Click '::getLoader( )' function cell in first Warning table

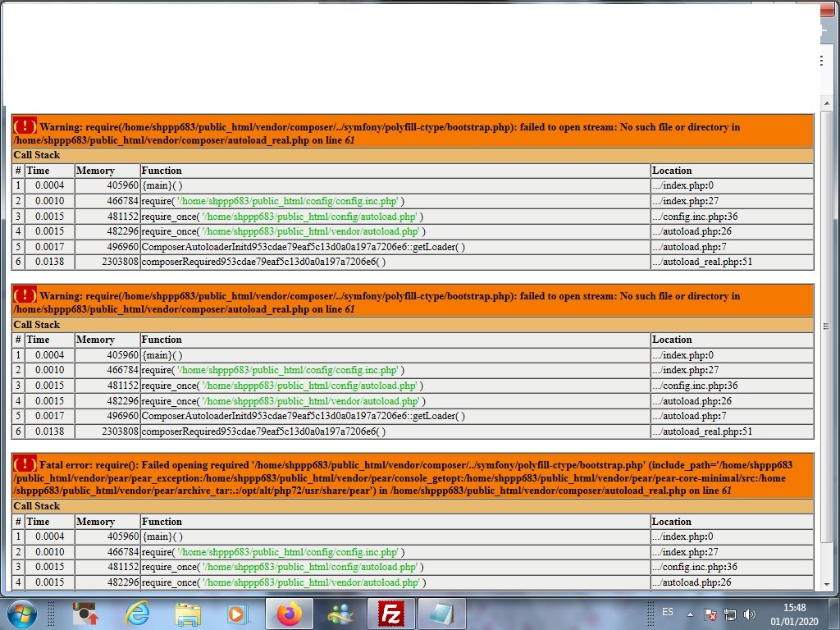(x=304, y=247)
